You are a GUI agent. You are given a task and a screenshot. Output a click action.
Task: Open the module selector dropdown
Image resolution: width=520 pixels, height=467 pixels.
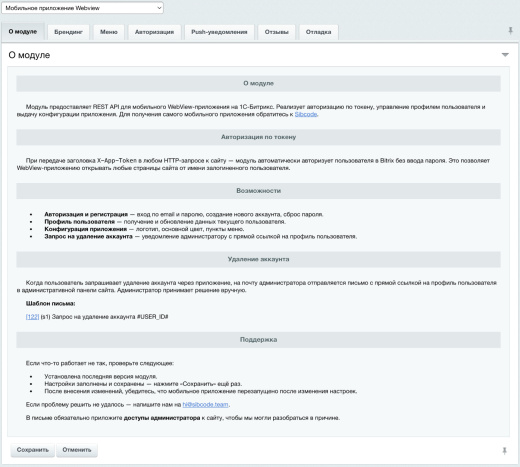pos(82,8)
